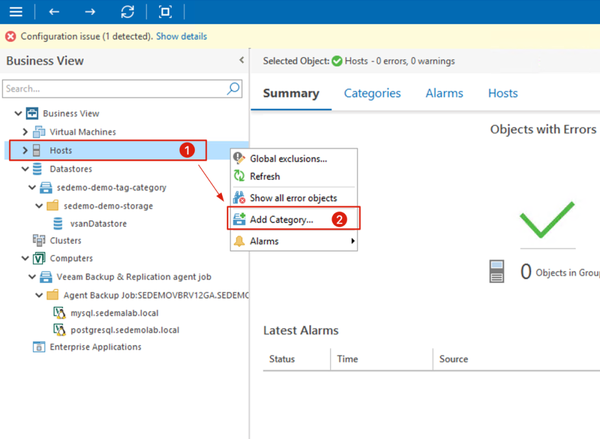600x439 pixels.
Task: Select vsanDatastore in the tree
Action: point(98,222)
